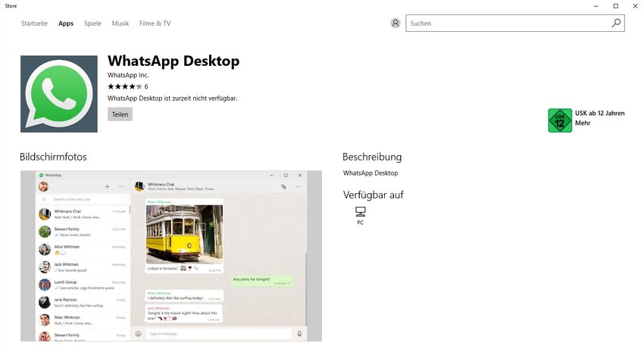
Task: Switch to the Spiele tab
Action: point(92,23)
